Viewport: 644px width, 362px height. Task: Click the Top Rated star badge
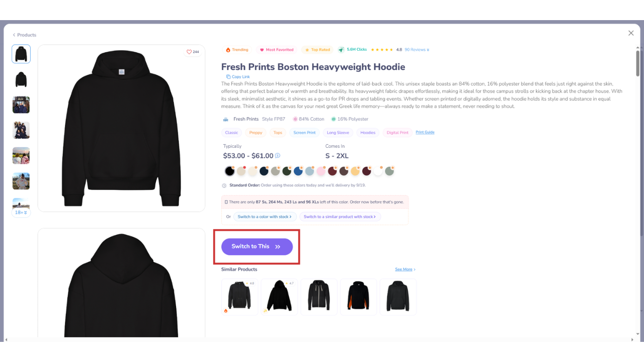point(317,50)
